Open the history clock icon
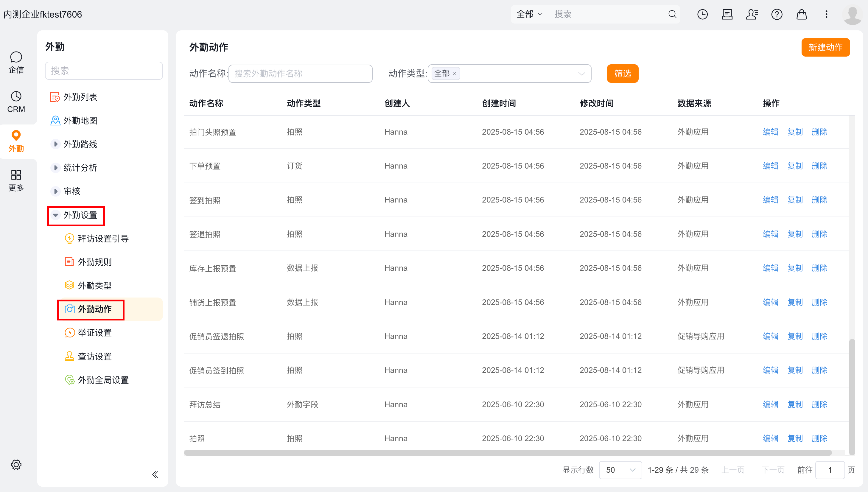Image resolution: width=868 pixels, height=492 pixels. [x=702, y=14]
